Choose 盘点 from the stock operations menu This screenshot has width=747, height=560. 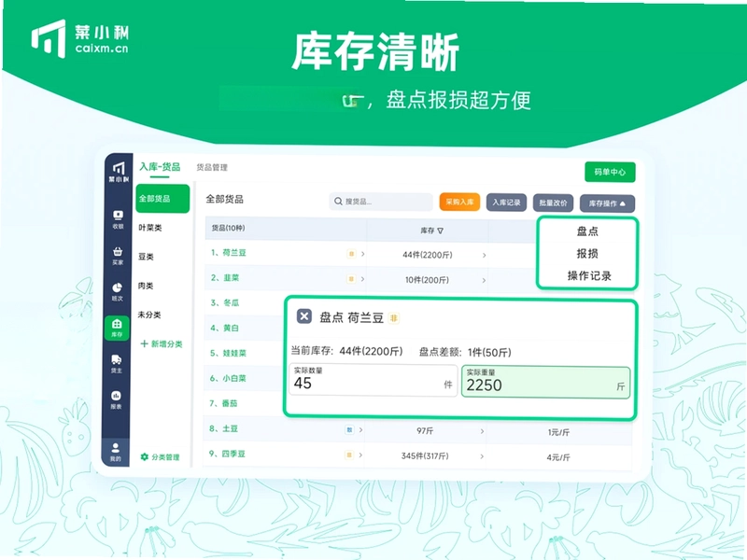coord(587,231)
